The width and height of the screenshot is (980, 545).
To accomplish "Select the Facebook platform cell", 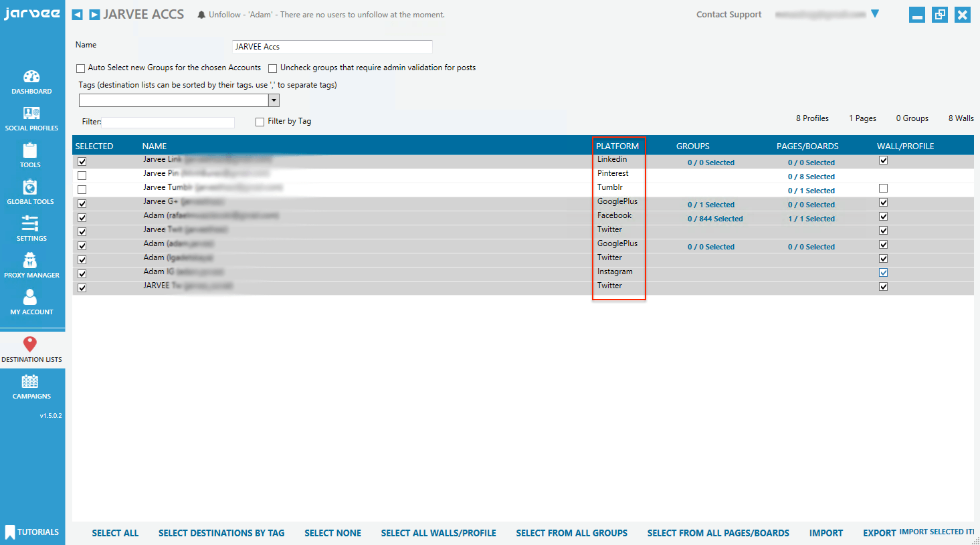I will 614,215.
